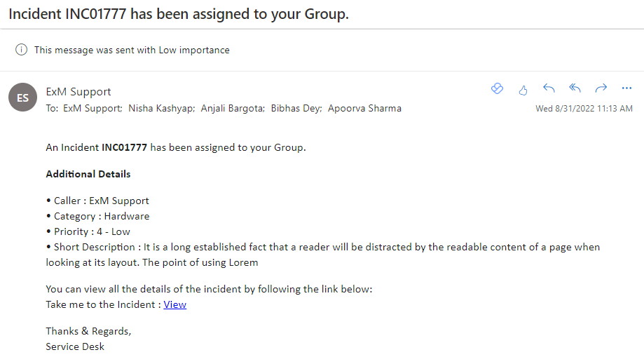Click bold INC01777 in the message body

(x=124, y=147)
